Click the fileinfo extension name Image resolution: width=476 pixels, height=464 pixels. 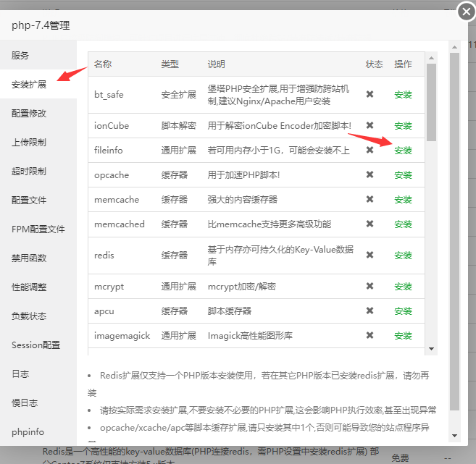pos(109,150)
